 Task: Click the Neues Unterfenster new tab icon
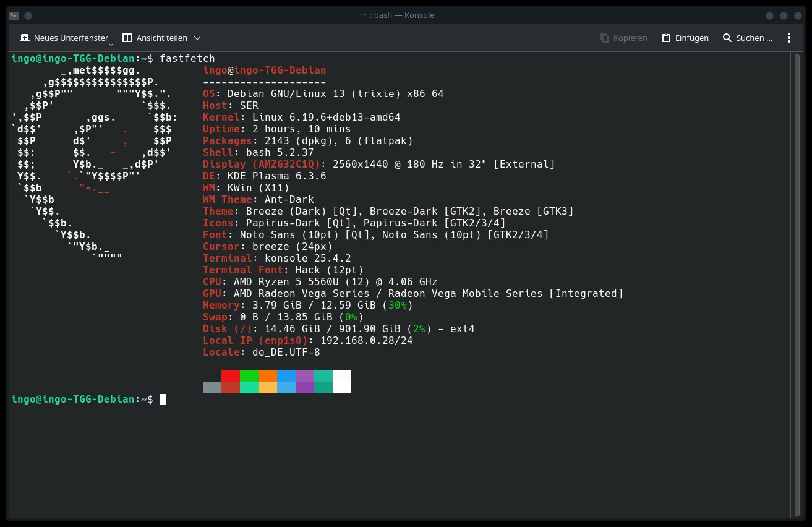pos(25,38)
